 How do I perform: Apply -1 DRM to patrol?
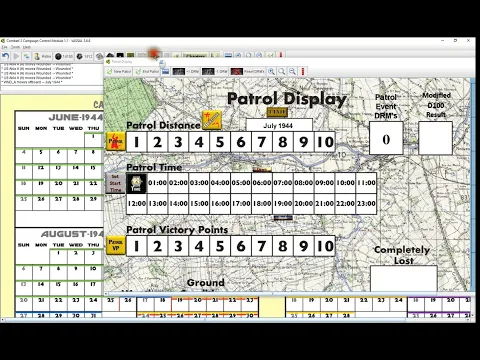(x=215, y=71)
